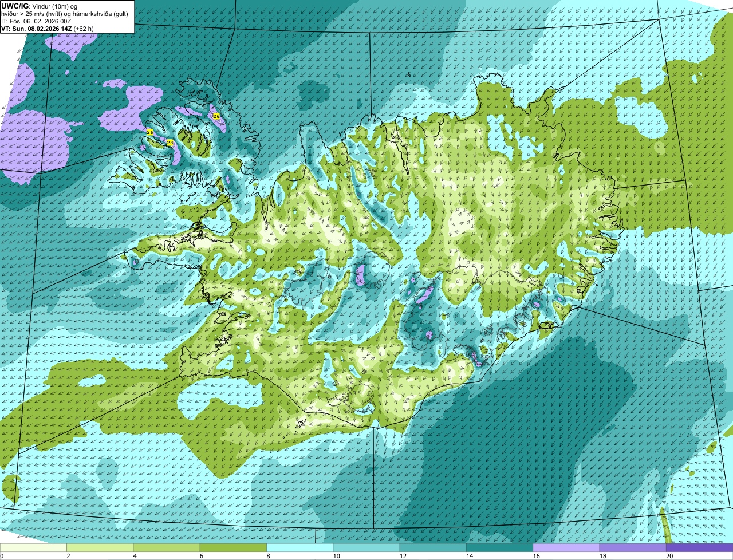This screenshot has height=560, width=733.
Task: Click the legend scale label 10
Action: [x=336, y=556]
